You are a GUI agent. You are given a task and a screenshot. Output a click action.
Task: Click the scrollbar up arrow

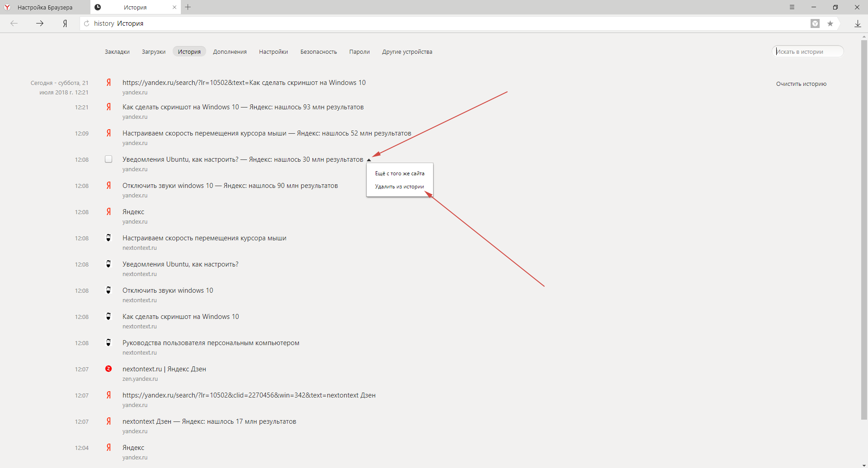(x=864, y=36)
